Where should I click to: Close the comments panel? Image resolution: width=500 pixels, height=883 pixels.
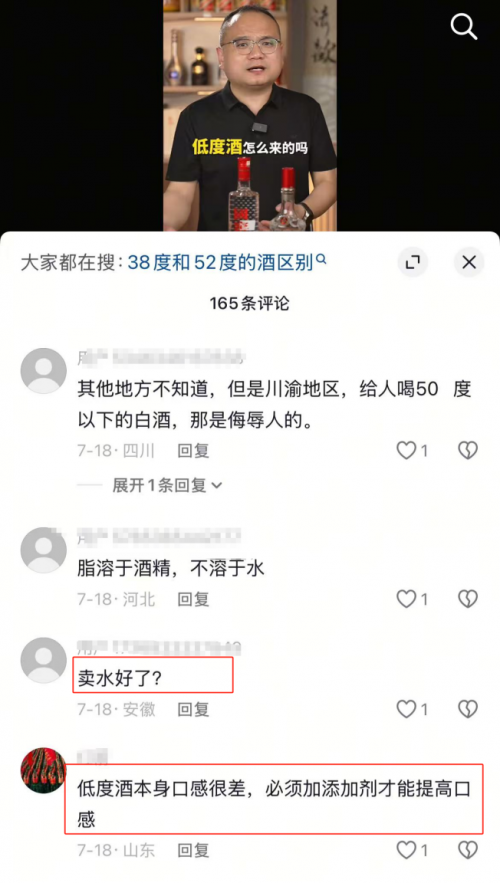(469, 262)
